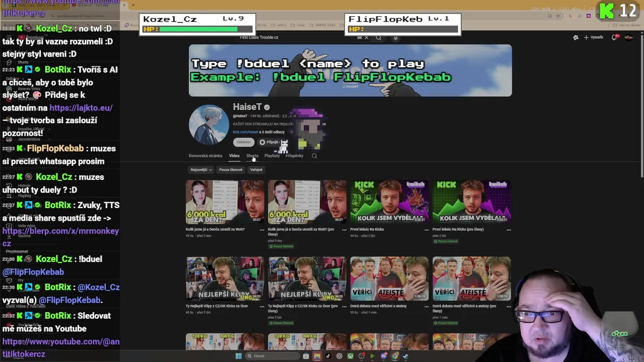
Task: Open the Věřící vs Ateisté public thumbnail
Action: [389, 279]
